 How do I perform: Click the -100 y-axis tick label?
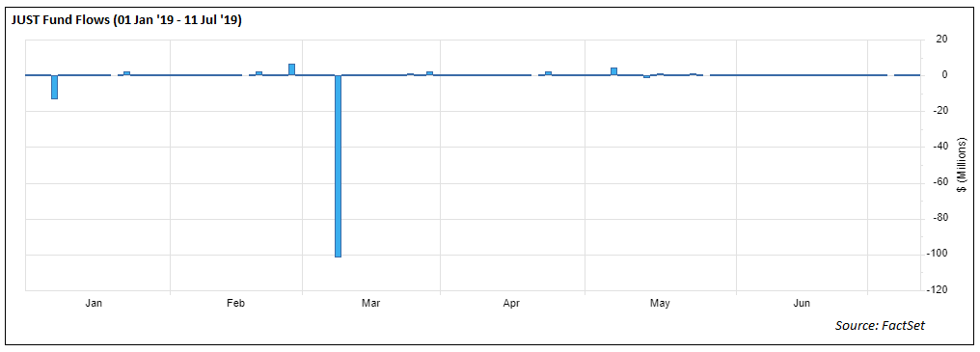tap(939, 255)
